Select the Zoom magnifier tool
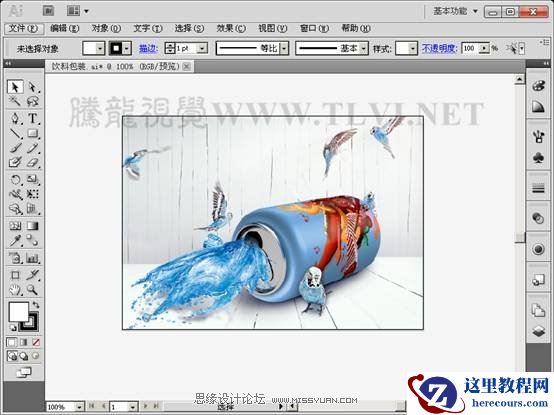The height and width of the screenshot is (415, 554). [32, 290]
